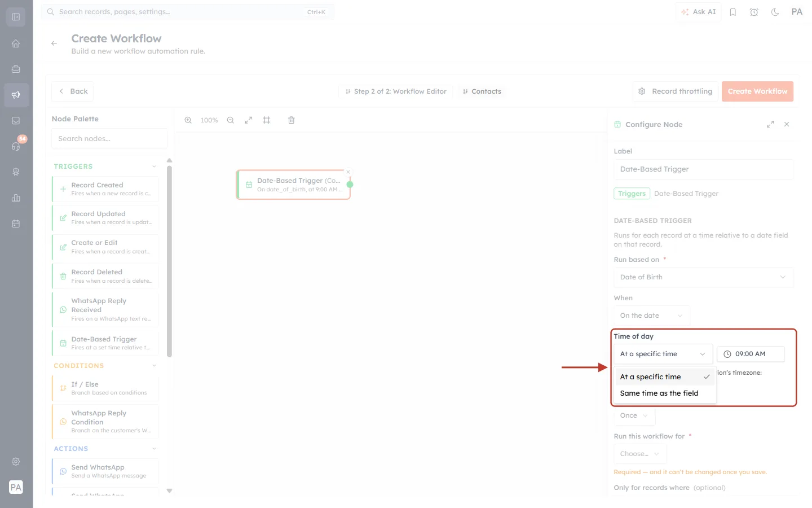Open the 'Choose...' run workflow for dropdown

pyautogui.click(x=640, y=454)
